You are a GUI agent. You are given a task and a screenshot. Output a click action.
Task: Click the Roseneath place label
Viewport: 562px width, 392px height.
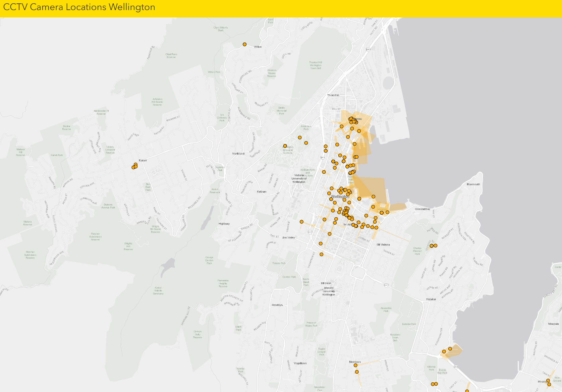[x=473, y=184]
